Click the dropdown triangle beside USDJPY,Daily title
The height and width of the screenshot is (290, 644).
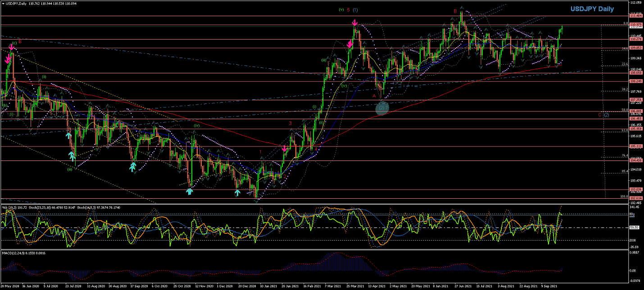[x=2, y=3]
